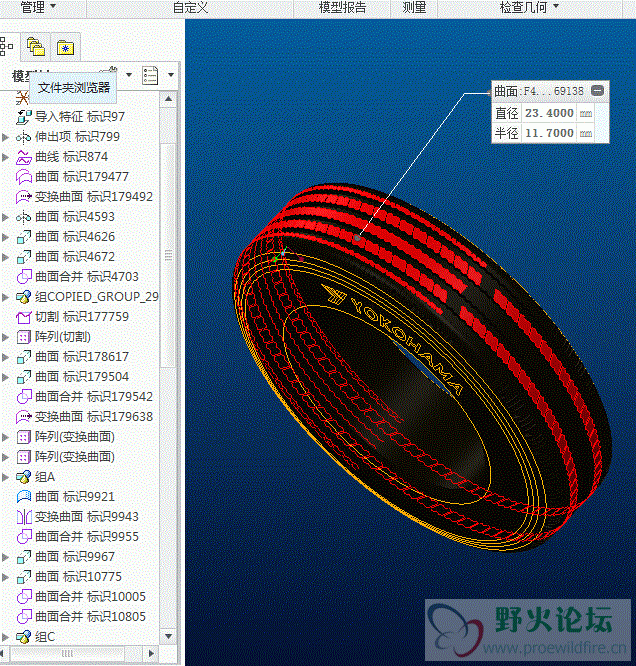Open the 模型报告 group
This screenshot has height=666, width=636.
click(342, 7)
